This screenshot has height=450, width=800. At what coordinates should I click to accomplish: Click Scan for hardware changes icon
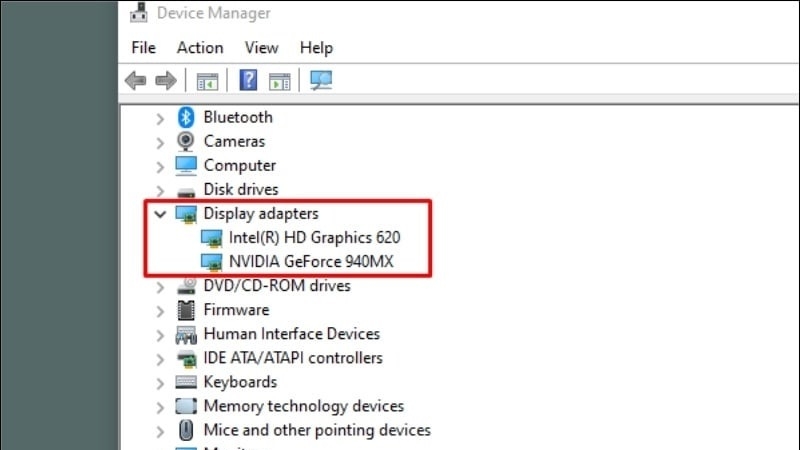click(x=320, y=80)
